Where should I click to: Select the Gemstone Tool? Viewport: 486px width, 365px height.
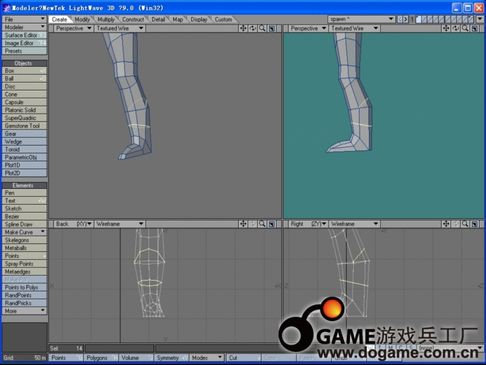tap(24, 126)
